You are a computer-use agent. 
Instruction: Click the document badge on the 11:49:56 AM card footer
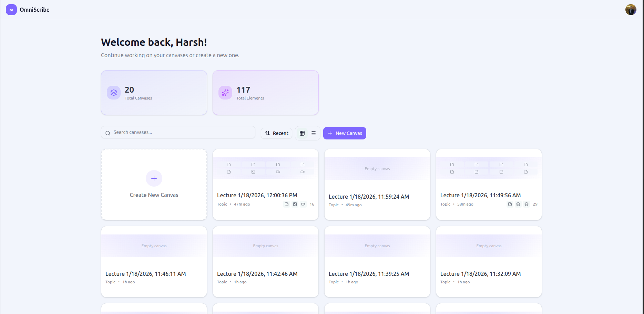510,204
